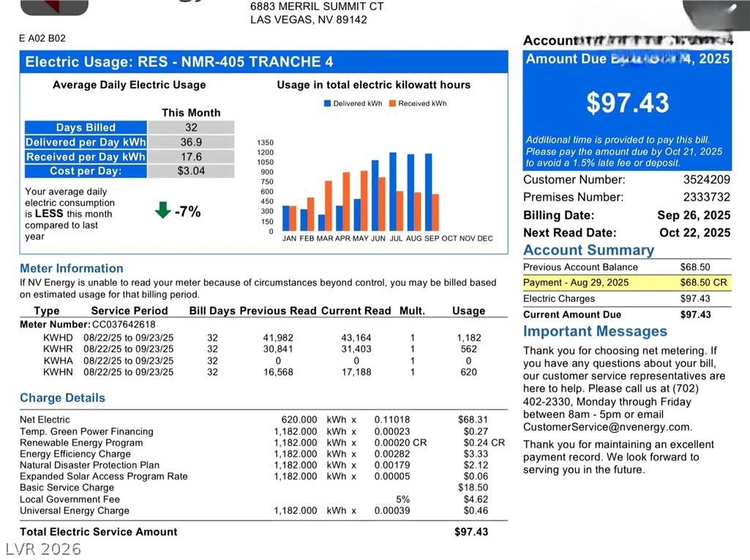
Task: Click the Local Government Fee amount $4.62
Action: coord(476,499)
